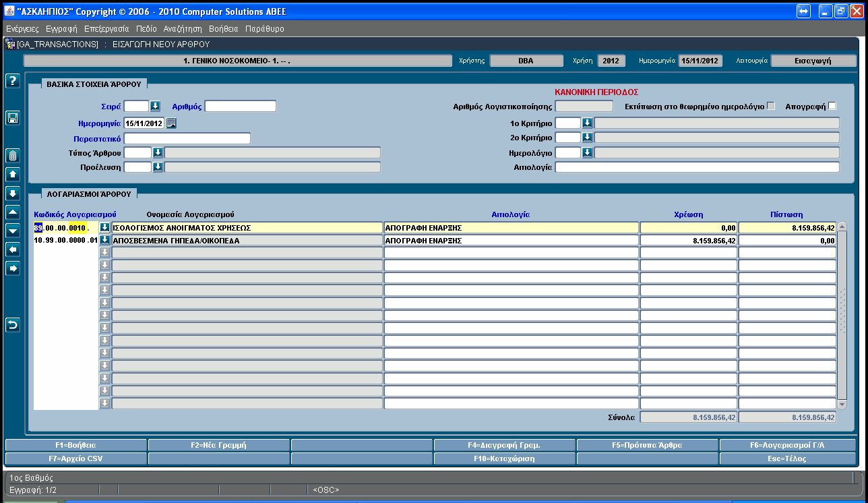Screen dimensions: 868x503
Task: Click the Παραστατικό input field
Action: (187, 138)
